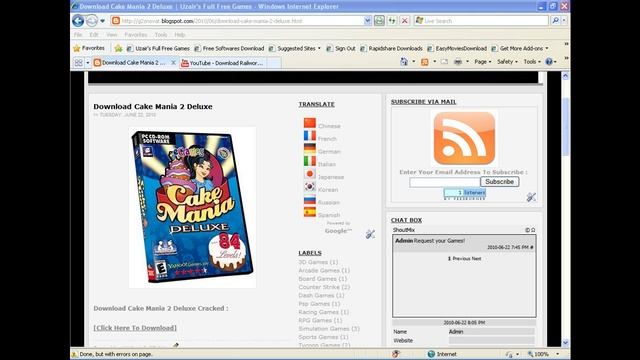The width and height of the screenshot is (640, 360).
Task: Open a new blank tab
Action: [274, 63]
